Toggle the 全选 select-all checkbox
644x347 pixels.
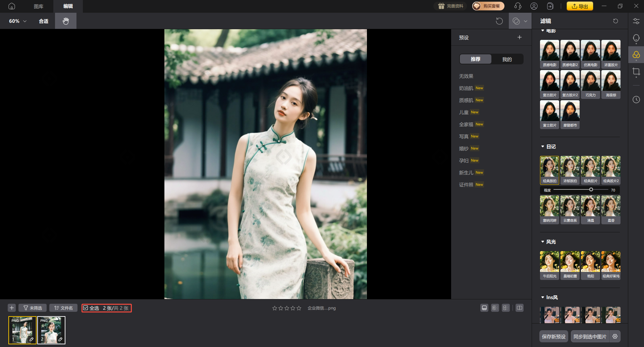click(86, 308)
